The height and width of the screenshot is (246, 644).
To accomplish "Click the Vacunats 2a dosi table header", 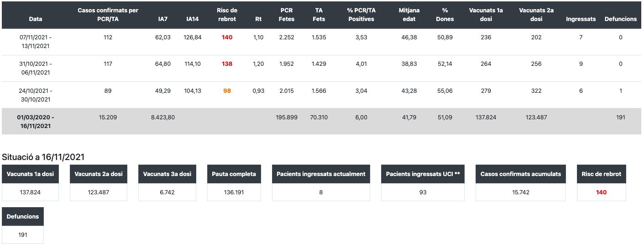I will [x=536, y=15].
